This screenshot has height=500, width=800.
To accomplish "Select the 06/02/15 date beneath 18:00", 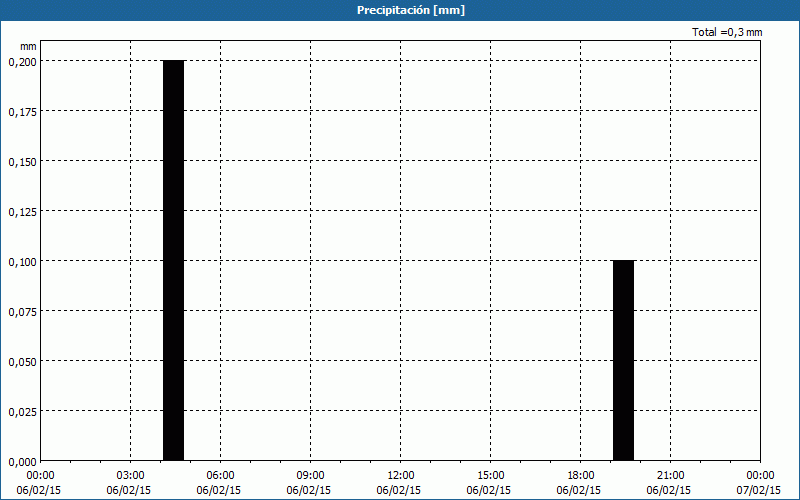I will coord(579,490).
